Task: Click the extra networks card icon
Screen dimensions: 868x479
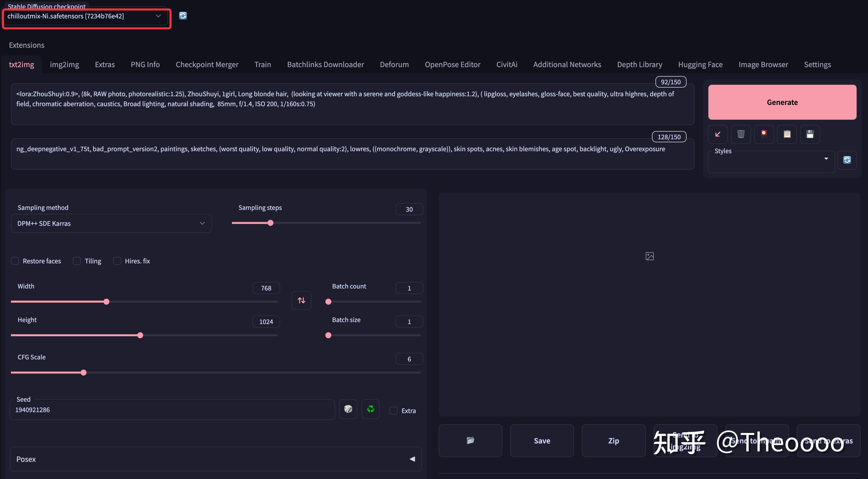Action: click(764, 134)
